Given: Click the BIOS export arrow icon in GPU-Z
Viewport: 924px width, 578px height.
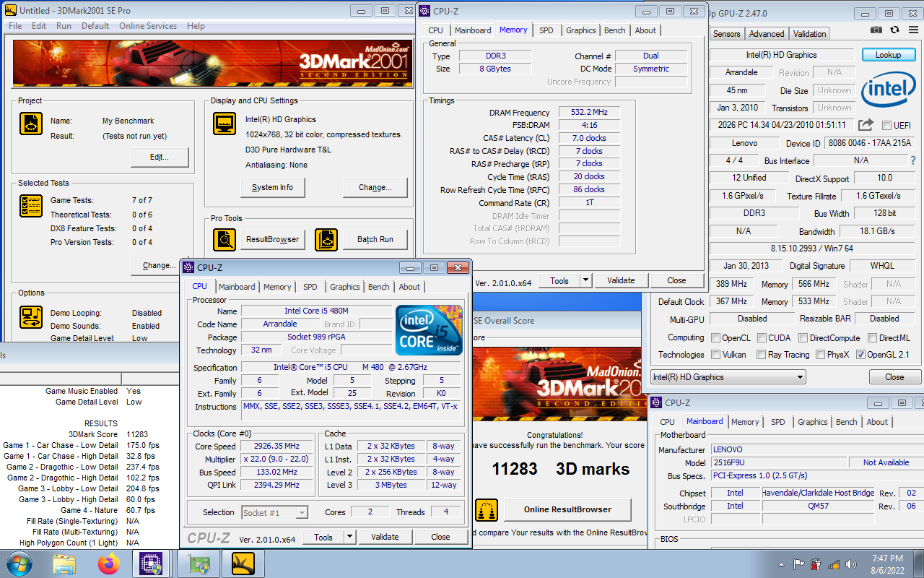Looking at the screenshot, I should coord(866,125).
